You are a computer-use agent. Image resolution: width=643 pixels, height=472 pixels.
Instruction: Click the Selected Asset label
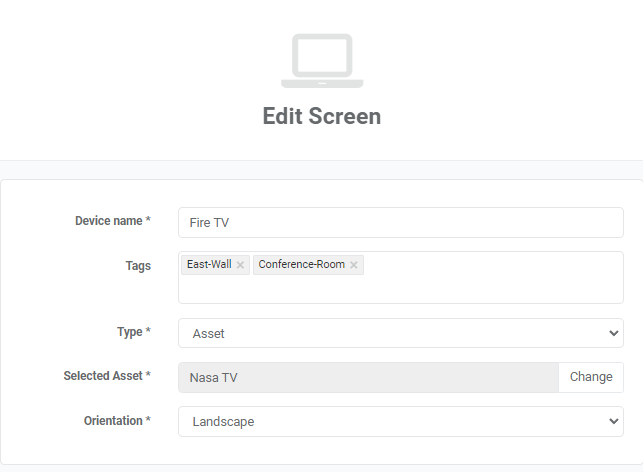(x=103, y=376)
